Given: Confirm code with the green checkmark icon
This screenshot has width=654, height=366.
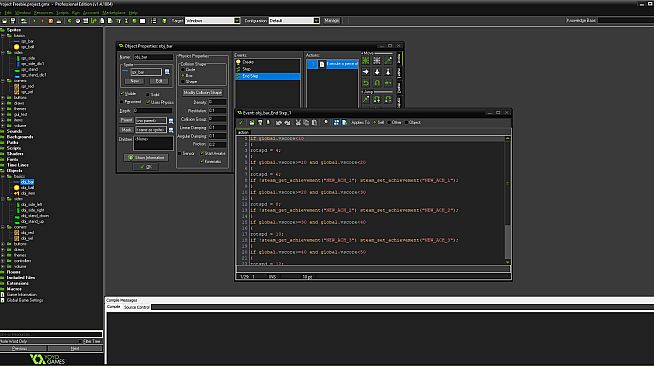Looking at the screenshot, I should (x=241, y=123).
